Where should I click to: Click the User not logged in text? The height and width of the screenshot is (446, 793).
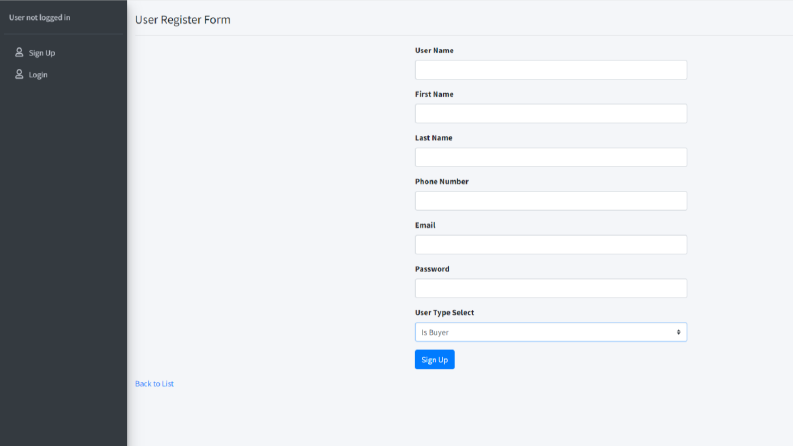(x=39, y=17)
